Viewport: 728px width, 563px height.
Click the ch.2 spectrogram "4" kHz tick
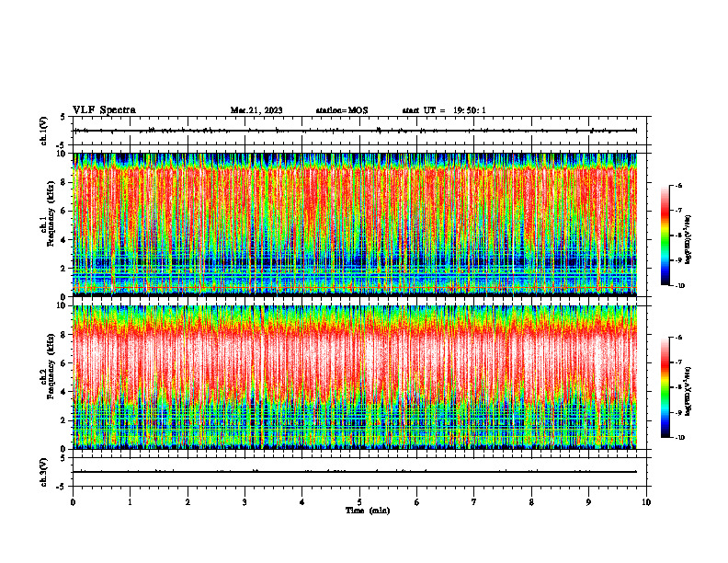click(x=65, y=392)
